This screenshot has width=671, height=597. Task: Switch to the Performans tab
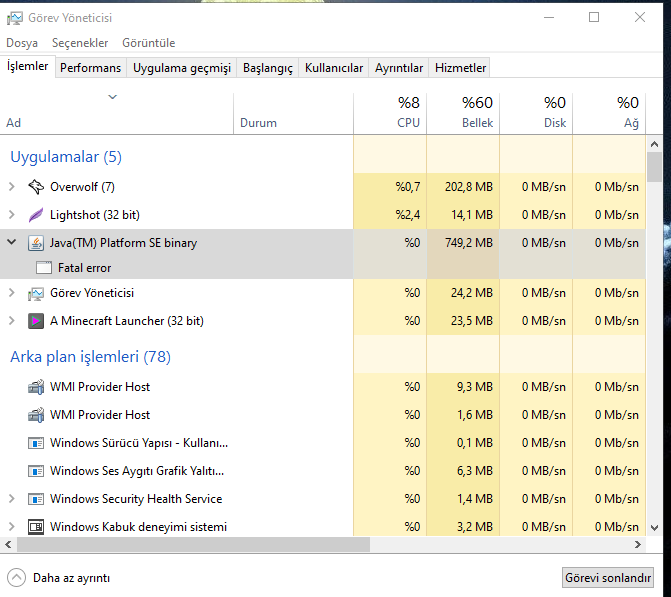[90, 68]
